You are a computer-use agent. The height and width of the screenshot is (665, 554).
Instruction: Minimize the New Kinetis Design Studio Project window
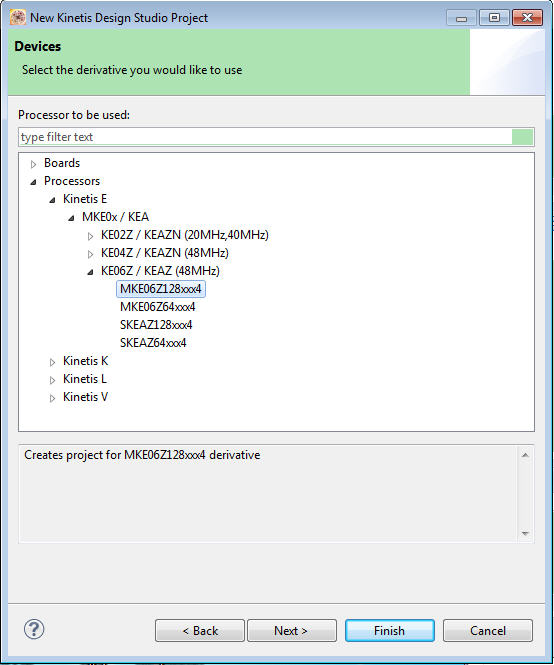[x=462, y=18]
